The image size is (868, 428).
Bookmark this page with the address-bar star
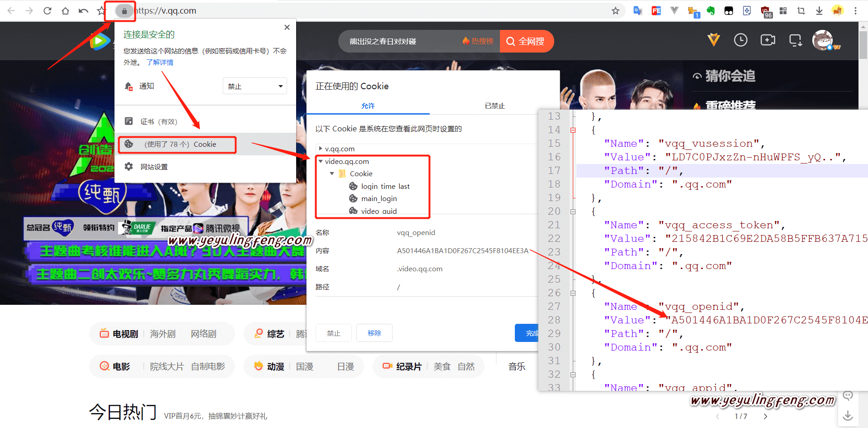click(615, 10)
